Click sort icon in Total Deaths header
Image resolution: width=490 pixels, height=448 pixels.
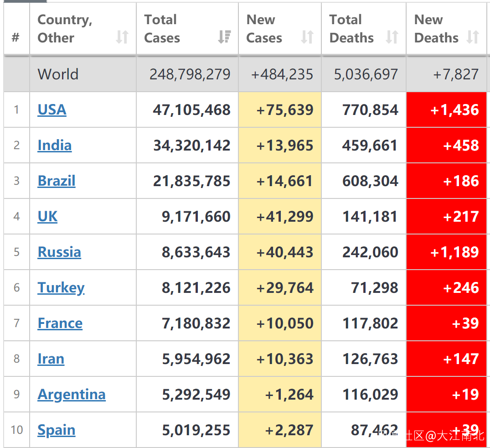pos(392,37)
